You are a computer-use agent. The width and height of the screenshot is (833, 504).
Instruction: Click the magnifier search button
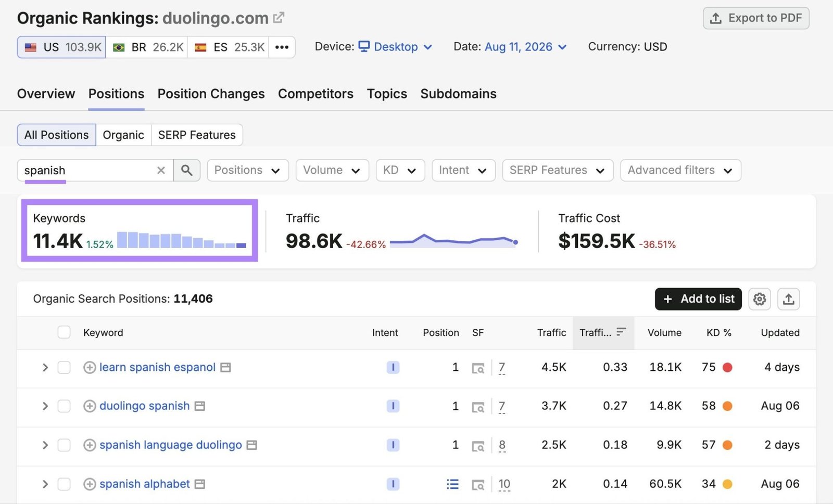pos(187,170)
